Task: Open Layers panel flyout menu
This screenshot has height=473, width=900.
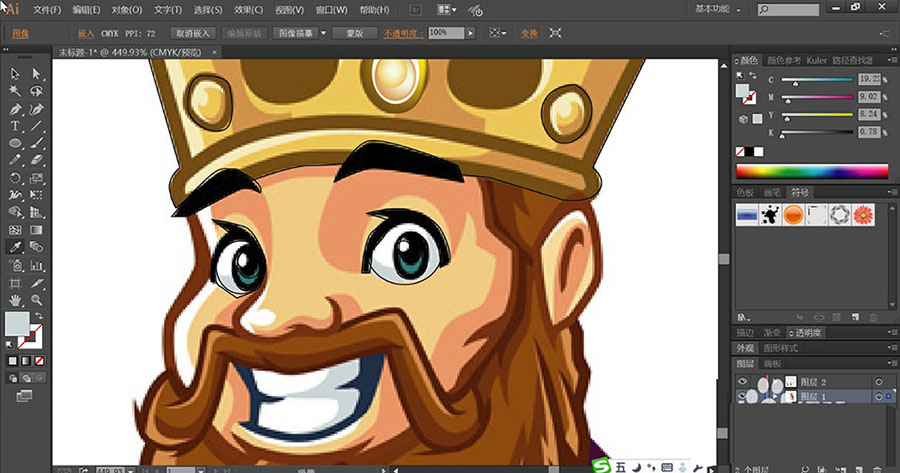Action: (x=891, y=363)
